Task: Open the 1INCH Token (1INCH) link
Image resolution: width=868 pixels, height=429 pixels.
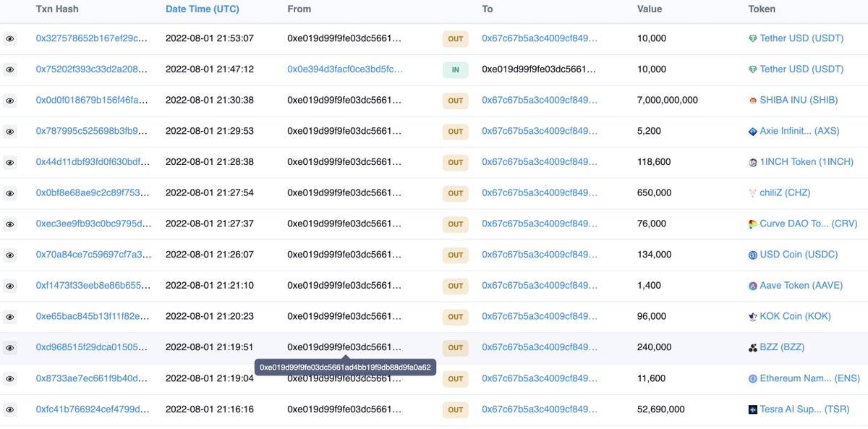Action: 807,162
